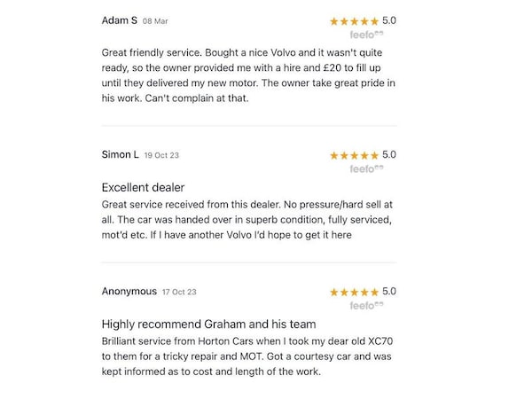This screenshot has height=399, width=532.
Task: Click the 19 Oct 23 review date
Action: tap(161, 156)
